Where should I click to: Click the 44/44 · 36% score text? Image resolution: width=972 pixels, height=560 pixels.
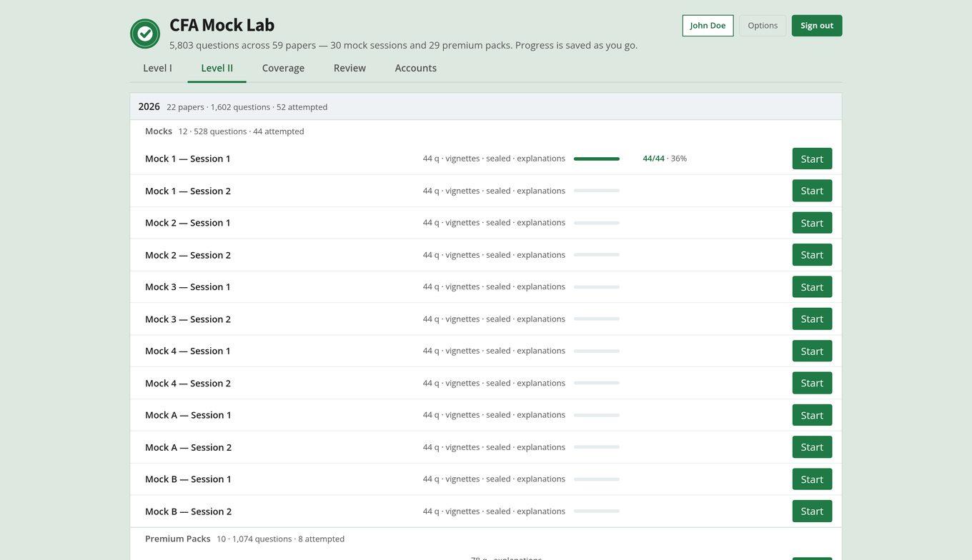[x=665, y=159]
